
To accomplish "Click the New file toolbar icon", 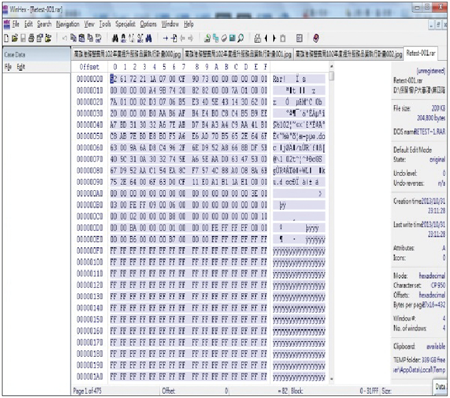I will coord(6,38).
